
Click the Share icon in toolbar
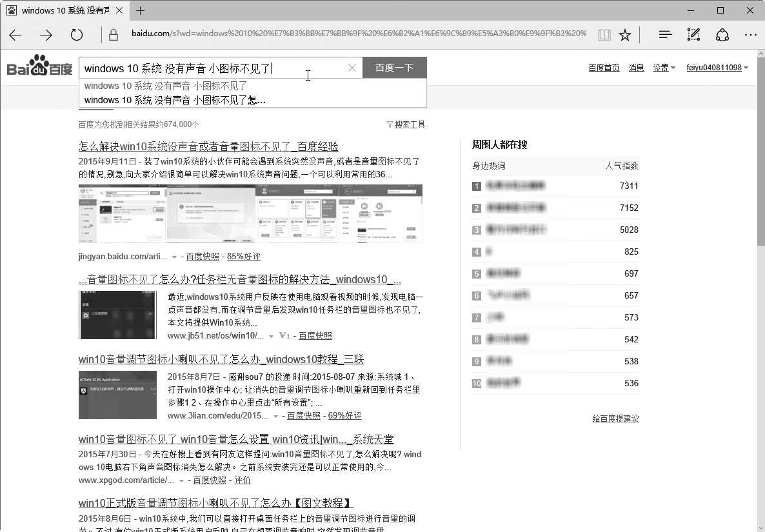[722, 35]
